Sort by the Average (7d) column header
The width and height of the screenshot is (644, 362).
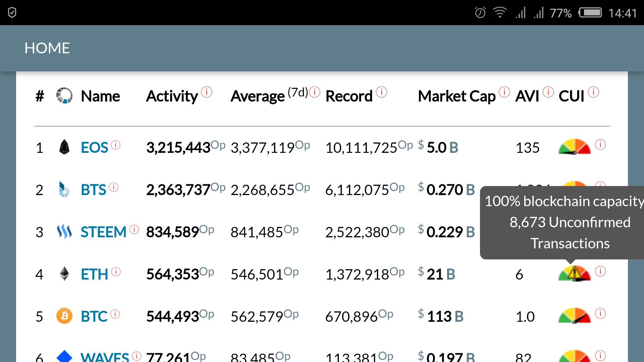(x=269, y=96)
